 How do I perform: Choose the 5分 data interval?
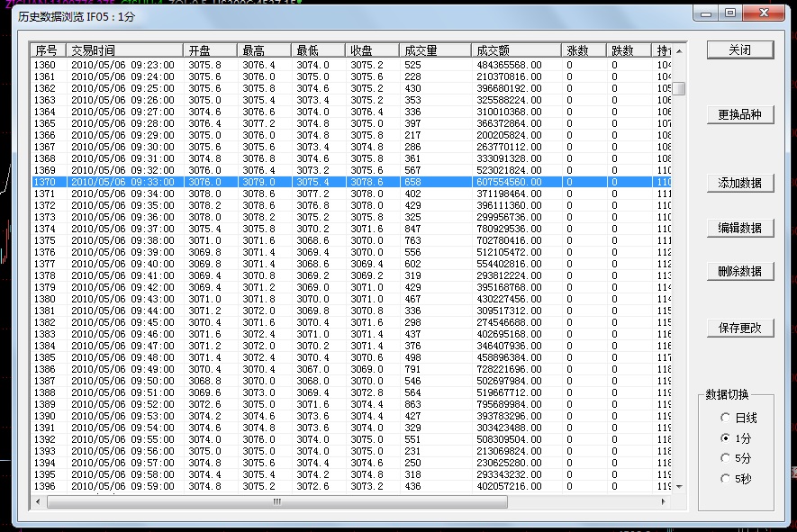point(726,459)
